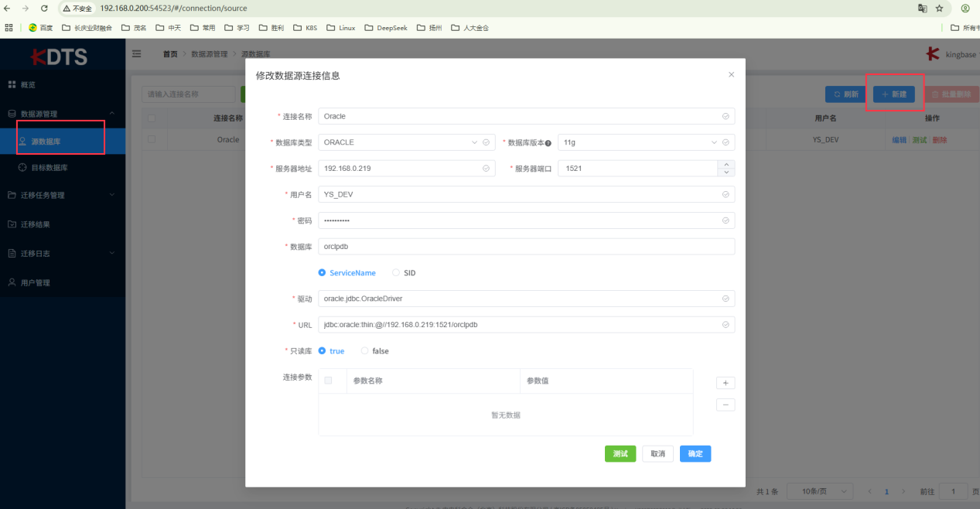Open 迁移日志 menu in the sidebar
The height and width of the screenshot is (509, 980).
tap(63, 253)
